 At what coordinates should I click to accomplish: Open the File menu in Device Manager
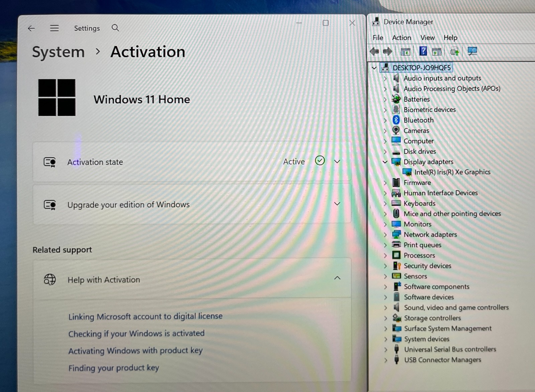tap(378, 37)
